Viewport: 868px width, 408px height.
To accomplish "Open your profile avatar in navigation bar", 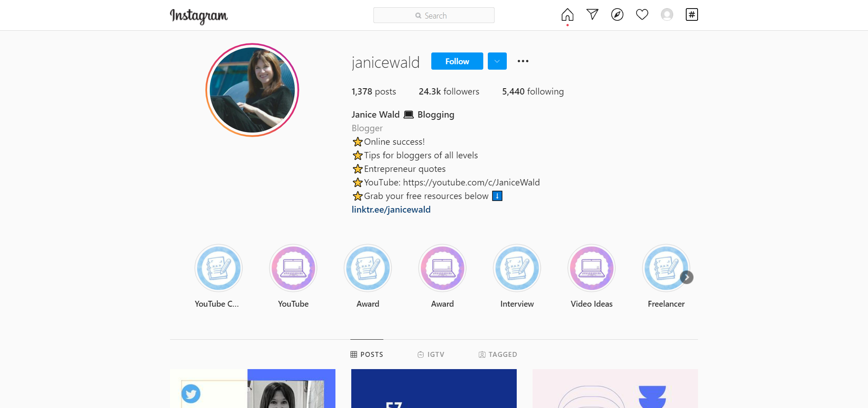I will (667, 14).
